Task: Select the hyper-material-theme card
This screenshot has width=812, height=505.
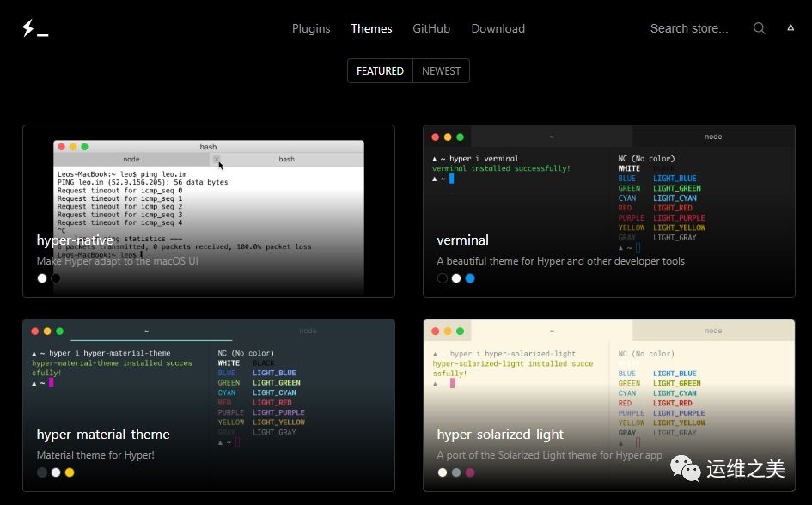Action: [208, 405]
